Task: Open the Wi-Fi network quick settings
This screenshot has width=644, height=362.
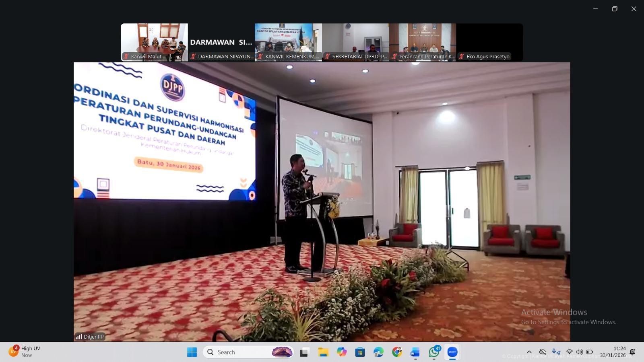Action: coord(569,352)
